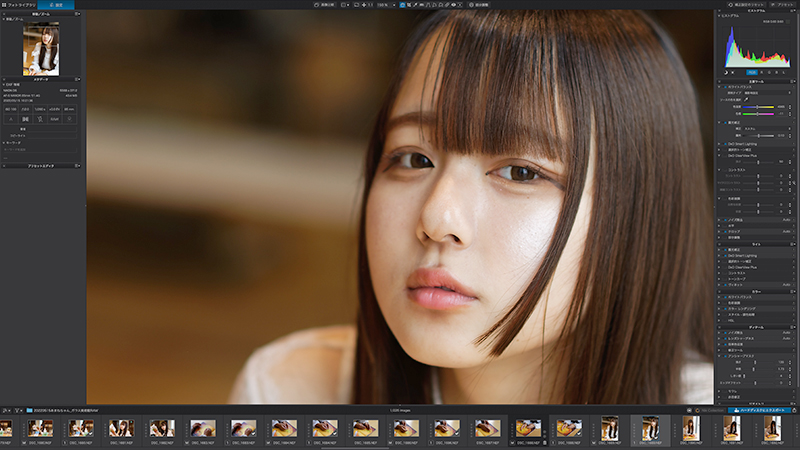Switch to the PhotoLibrary tab

pyautogui.click(x=19, y=5)
